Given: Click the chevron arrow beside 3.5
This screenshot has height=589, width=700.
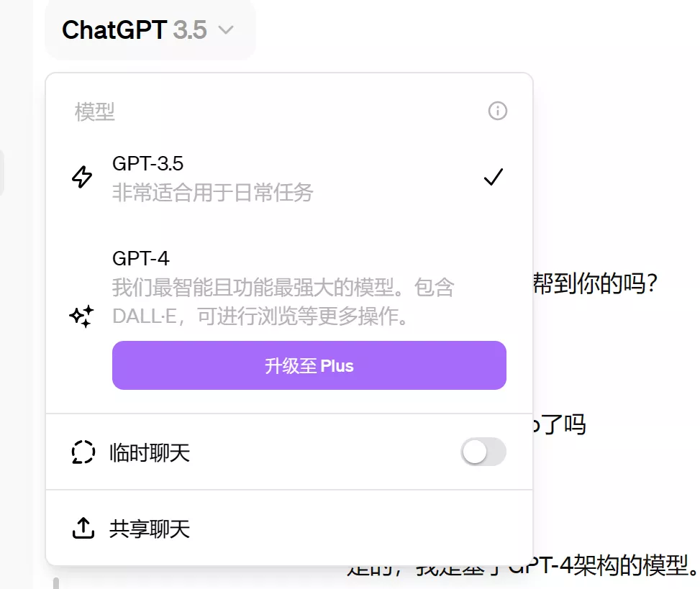Looking at the screenshot, I should click(x=226, y=30).
